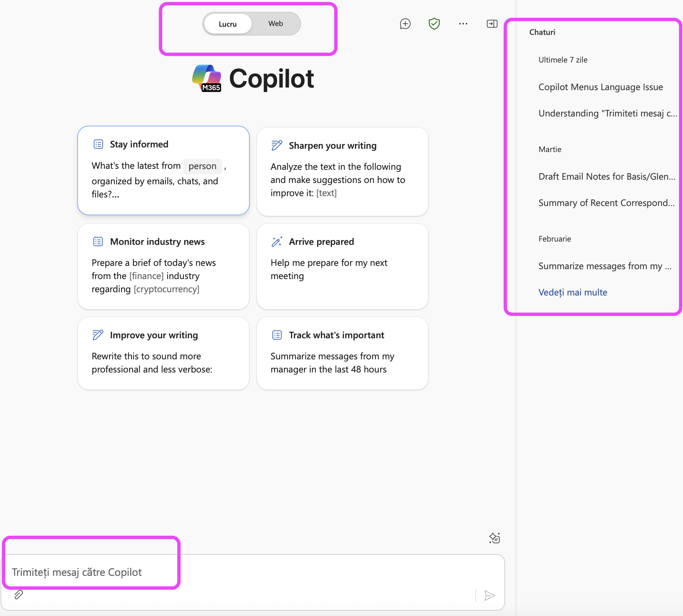Click the person placeholder chip
683x616 pixels.
(202, 166)
